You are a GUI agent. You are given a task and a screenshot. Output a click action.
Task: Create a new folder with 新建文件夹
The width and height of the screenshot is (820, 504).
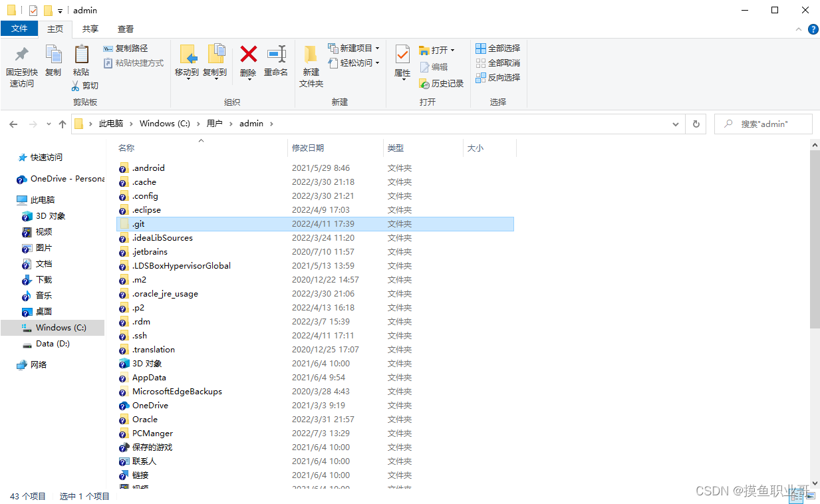click(311, 66)
